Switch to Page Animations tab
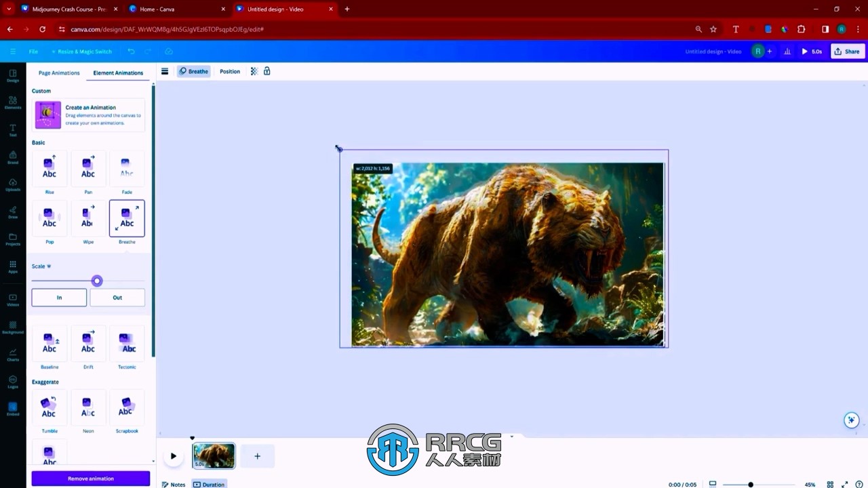Image resolution: width=868 pixels, height=488 pixels. (x=59, y=73)
